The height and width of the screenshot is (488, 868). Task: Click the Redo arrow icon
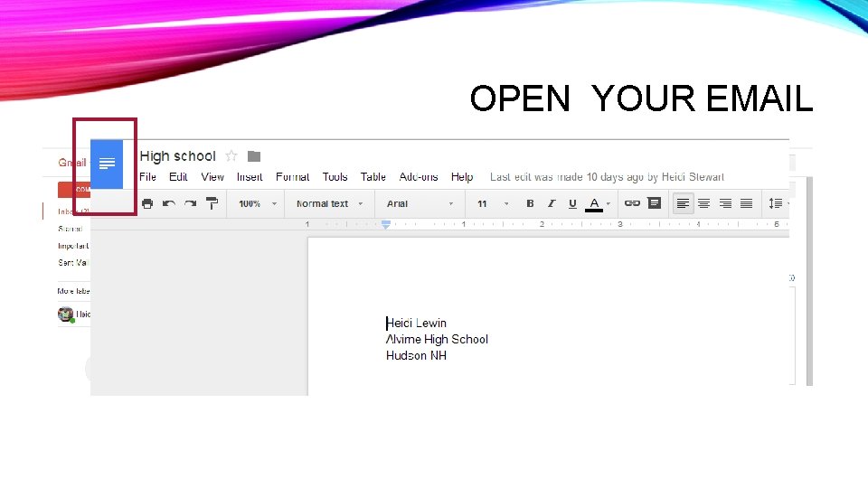pos(191,203)
